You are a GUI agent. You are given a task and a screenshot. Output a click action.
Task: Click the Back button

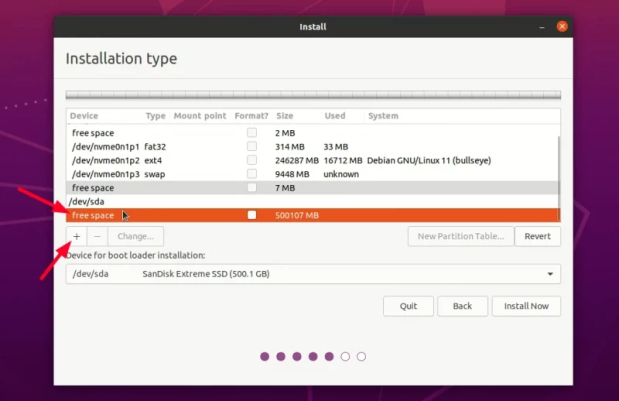461,306
